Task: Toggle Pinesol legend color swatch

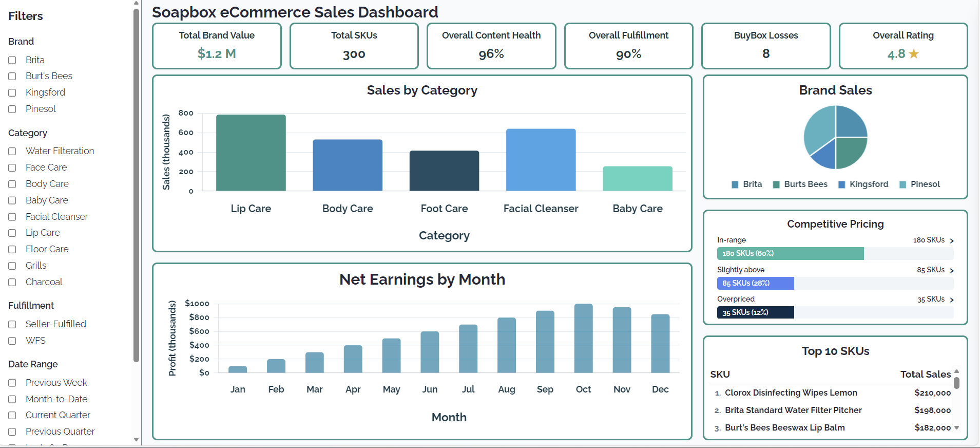Action: click(x=903, y=184)
